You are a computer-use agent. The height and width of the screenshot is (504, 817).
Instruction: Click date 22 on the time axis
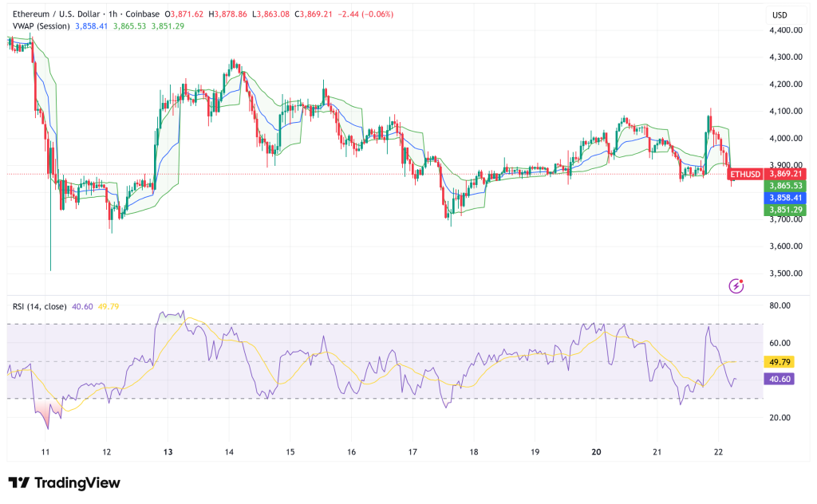(x=718, y=451)
